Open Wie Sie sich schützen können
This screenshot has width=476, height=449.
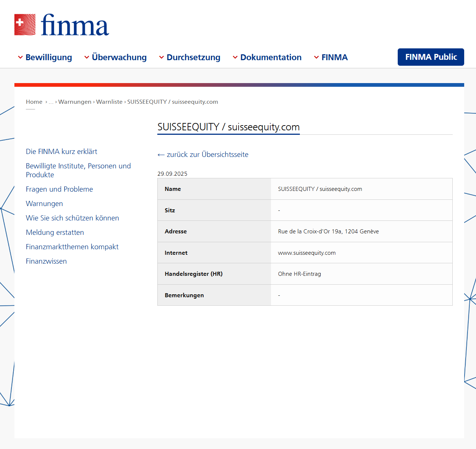point(72,218)
